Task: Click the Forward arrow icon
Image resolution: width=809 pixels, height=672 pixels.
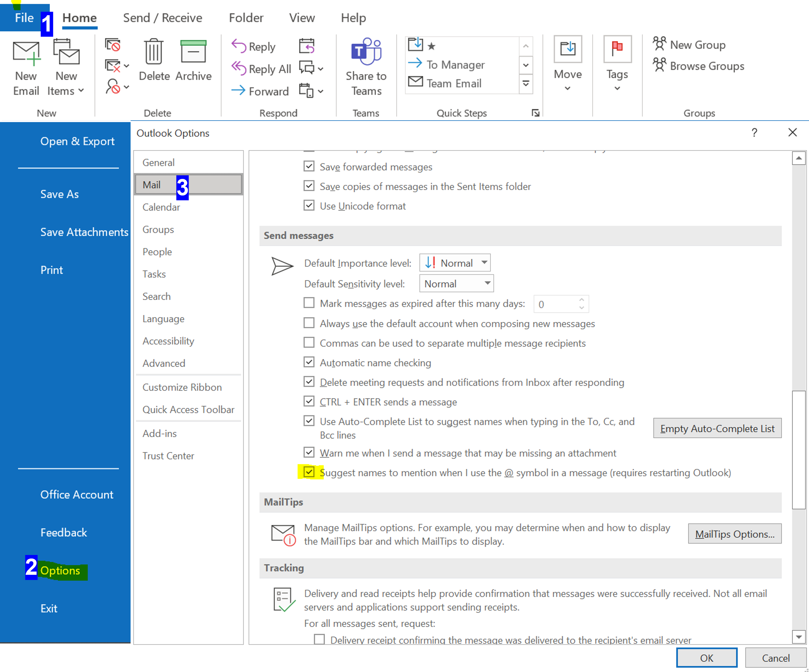Action: pos(238,91)
